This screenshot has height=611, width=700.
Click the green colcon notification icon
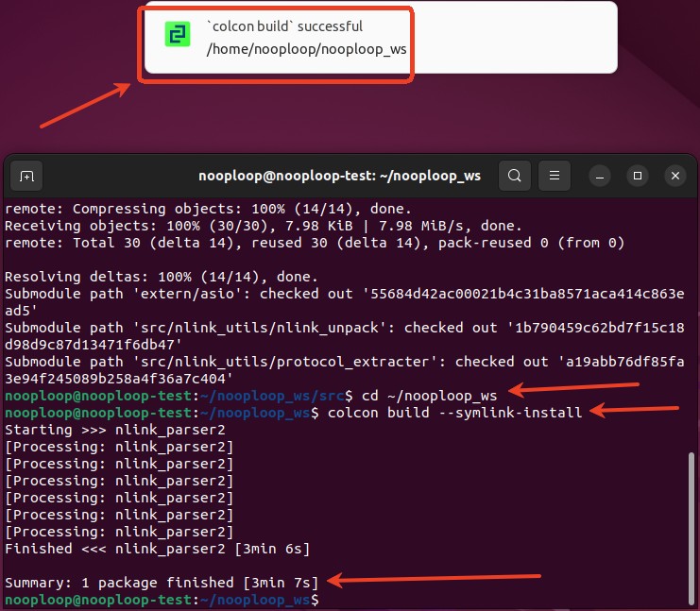pyautogui.click(x=177, y=36)
